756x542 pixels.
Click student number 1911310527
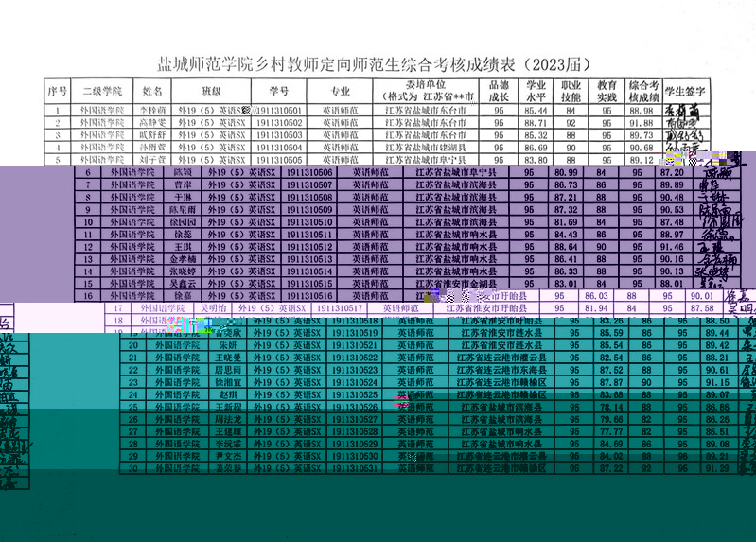coord(355,420)
